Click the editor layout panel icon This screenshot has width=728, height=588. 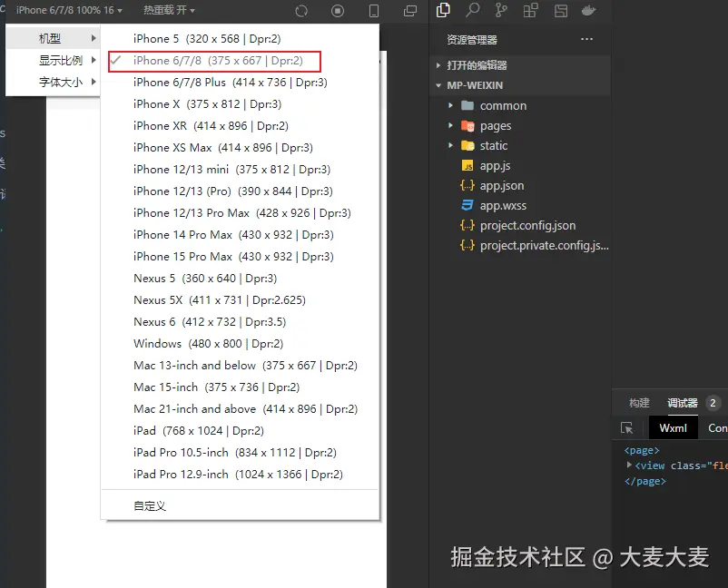pyautogui.click(x=560, y=10)
